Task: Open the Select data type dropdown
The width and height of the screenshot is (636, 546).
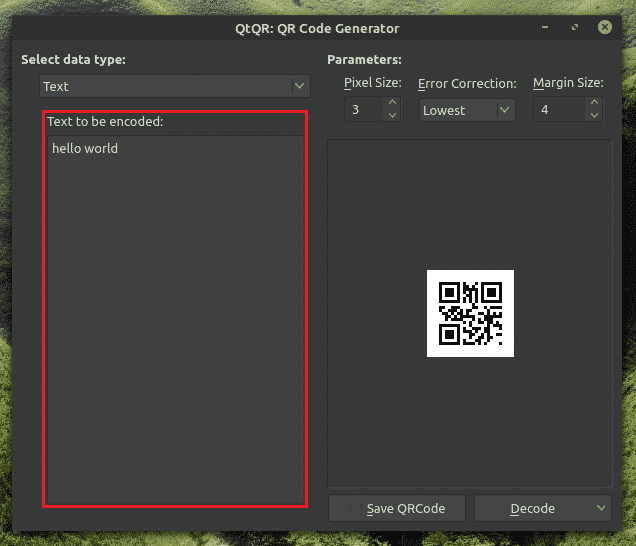Action: (x=165, y=87)
